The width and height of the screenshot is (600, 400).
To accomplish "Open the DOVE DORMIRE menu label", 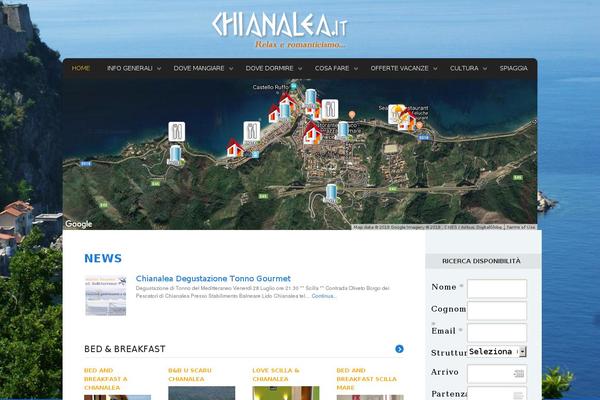I will pyautogui.click(x=269, y=68).
